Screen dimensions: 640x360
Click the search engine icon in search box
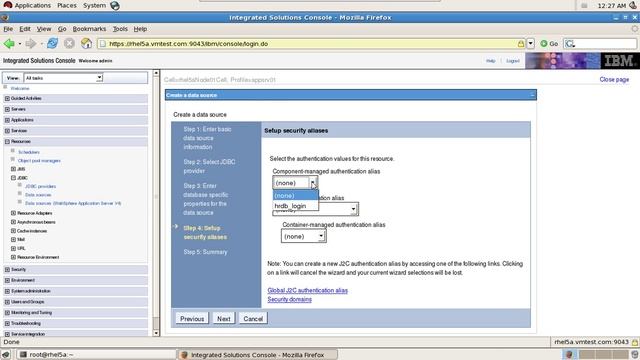[570, 44]
